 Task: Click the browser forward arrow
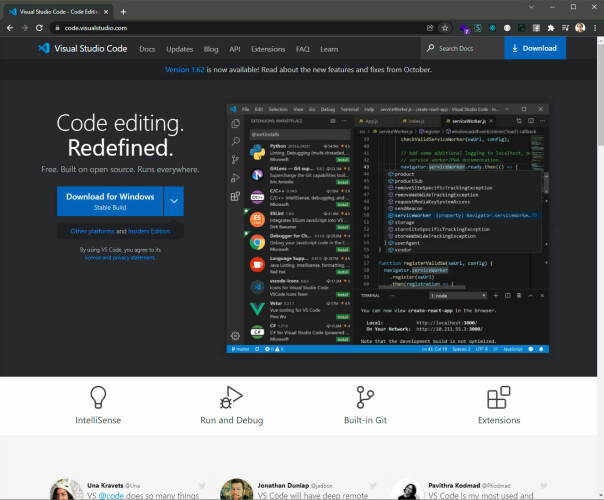pos(24,28)
